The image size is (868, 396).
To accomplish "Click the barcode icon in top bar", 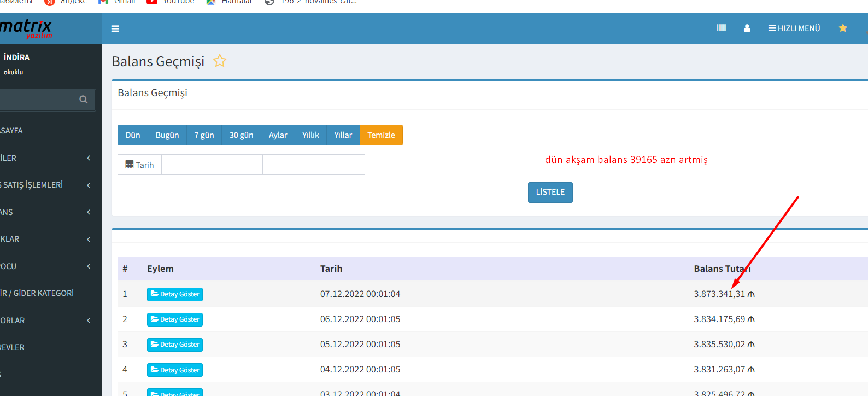I will pyautogui.click(x=721, y=28).
